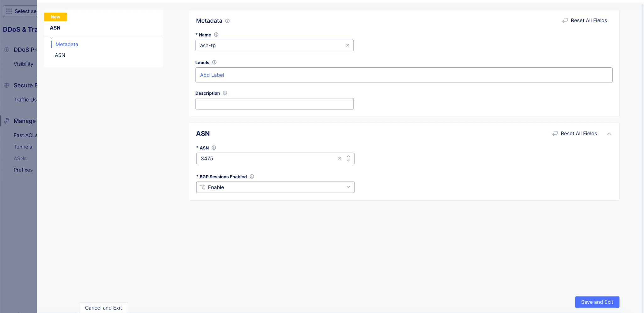644x313 pixels.
Task: Navigate to Prefixes in the sidebar
Action: [x=23, y=170]
